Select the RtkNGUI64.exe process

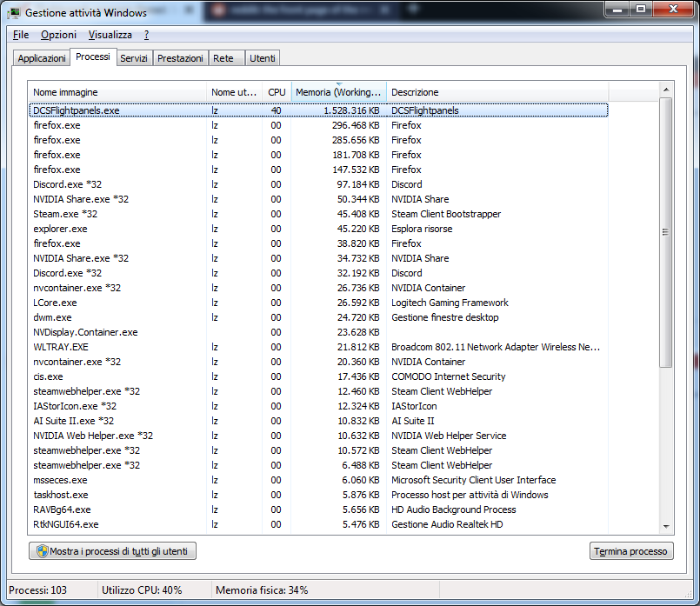[x=318, y=524]
